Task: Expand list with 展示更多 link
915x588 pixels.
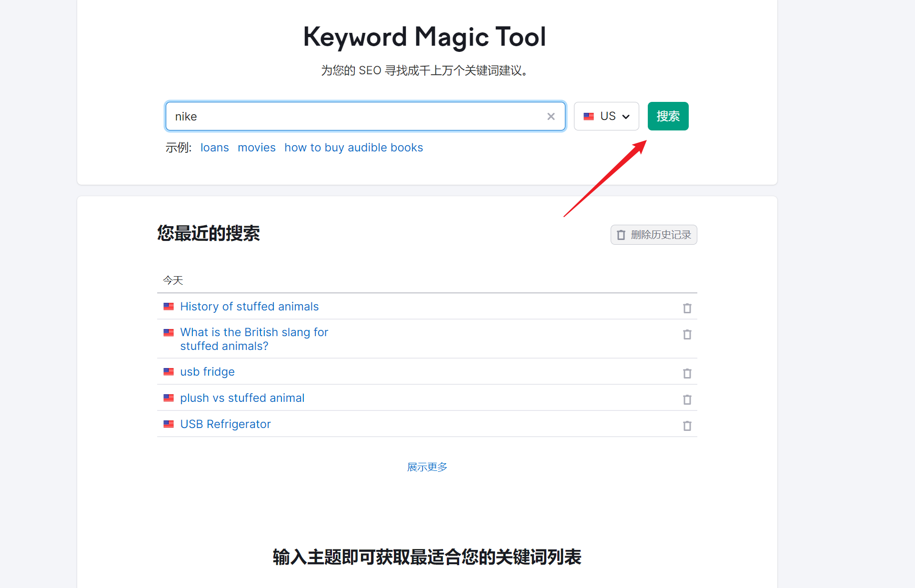Action: 427,467
